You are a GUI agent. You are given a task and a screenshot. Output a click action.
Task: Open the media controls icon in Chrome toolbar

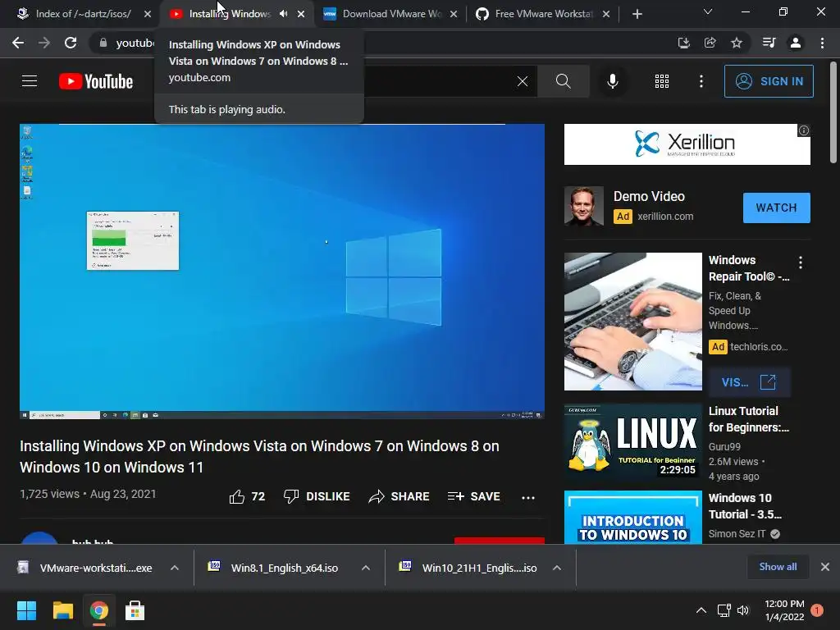pyautogui.click(x=769, y=43)
